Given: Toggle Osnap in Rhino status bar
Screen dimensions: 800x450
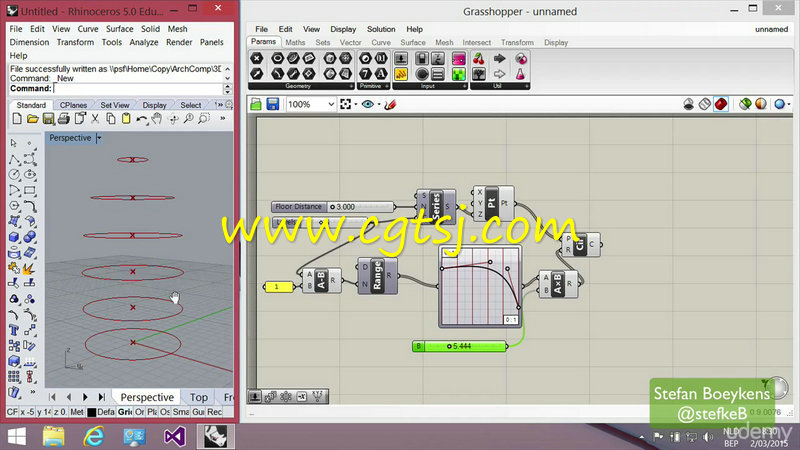Looking at the screenshot, I should click(x=165, y=412).
